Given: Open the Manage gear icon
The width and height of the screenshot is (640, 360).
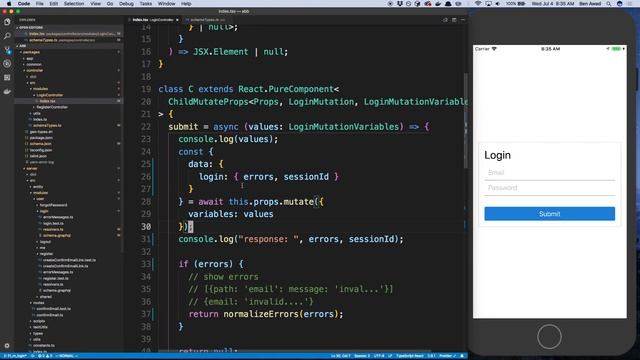Looking at the screenshot, I should click(7, 345).
